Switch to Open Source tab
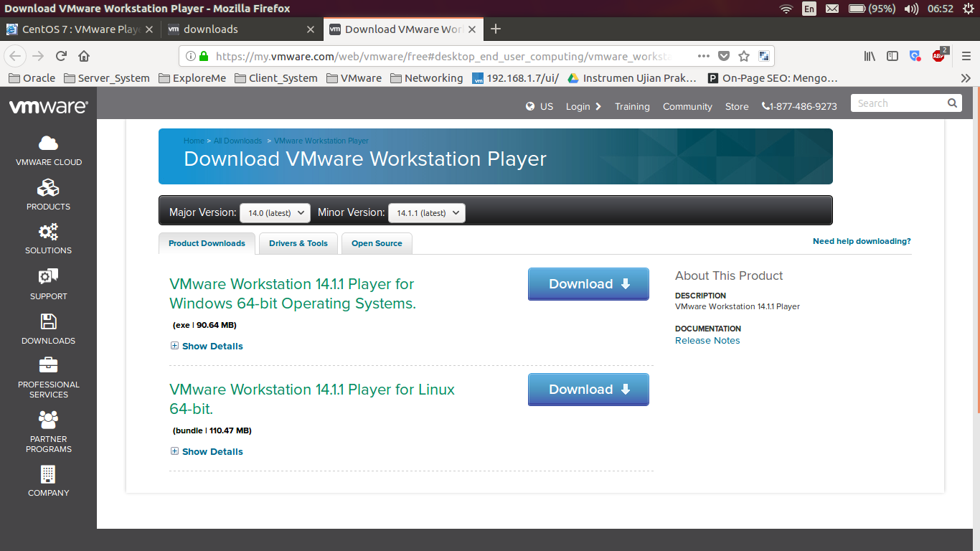Image resolution: width=980 pixels, height=551 pixels. pos(377,243)
